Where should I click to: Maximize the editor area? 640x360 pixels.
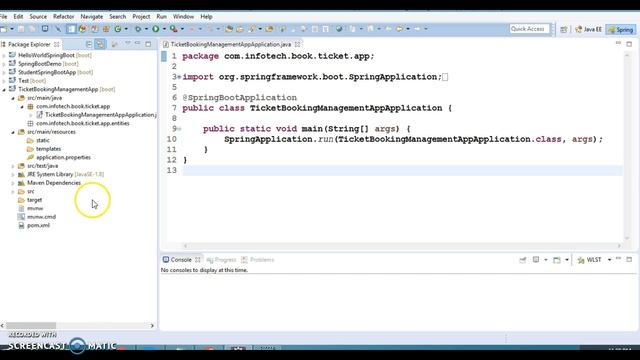tap(629, 44)
